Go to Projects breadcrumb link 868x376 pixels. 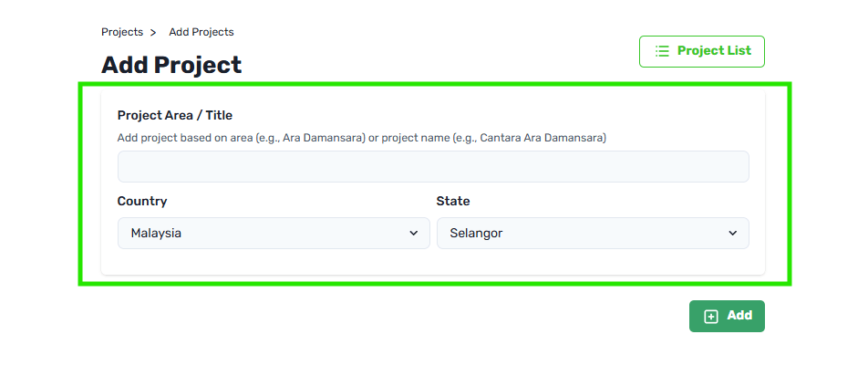click(x=122, y=32)
